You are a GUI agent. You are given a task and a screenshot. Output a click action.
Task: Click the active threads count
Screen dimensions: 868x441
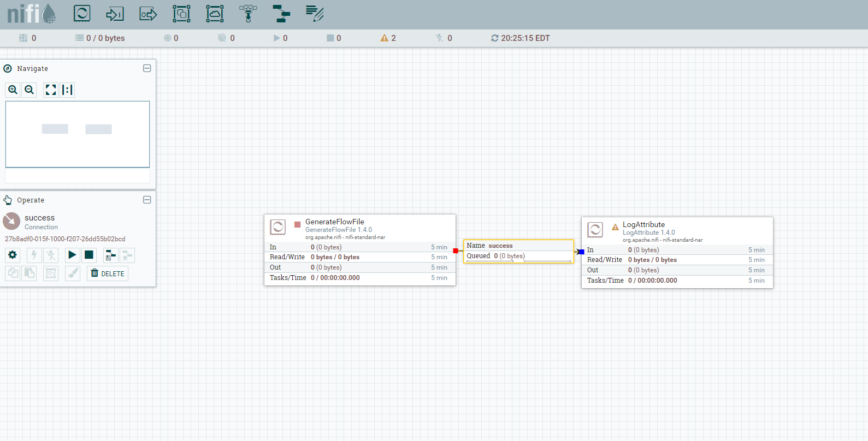click(27, 38)
